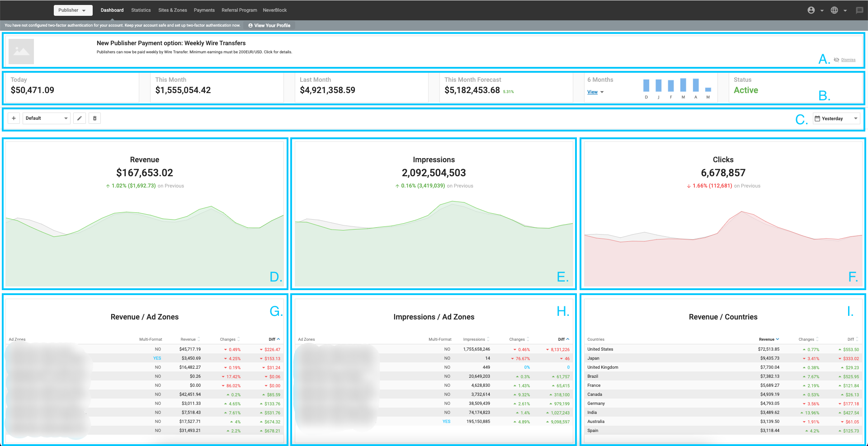Open the NeverBlock menu item
The width and height of the screenshot is (868, 446).
(x=275, y=10)
